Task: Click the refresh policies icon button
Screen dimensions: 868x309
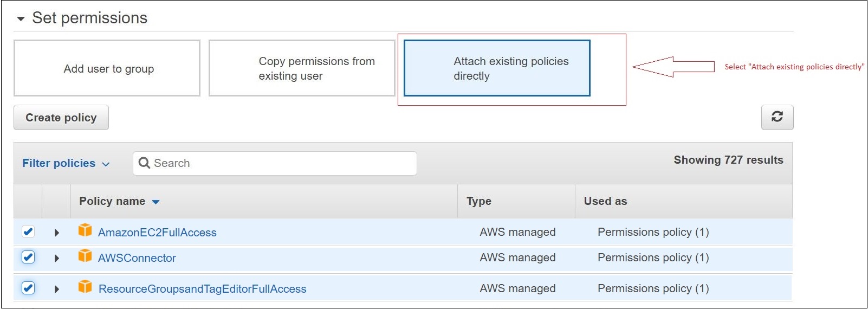Action: (x=777, y=117)
